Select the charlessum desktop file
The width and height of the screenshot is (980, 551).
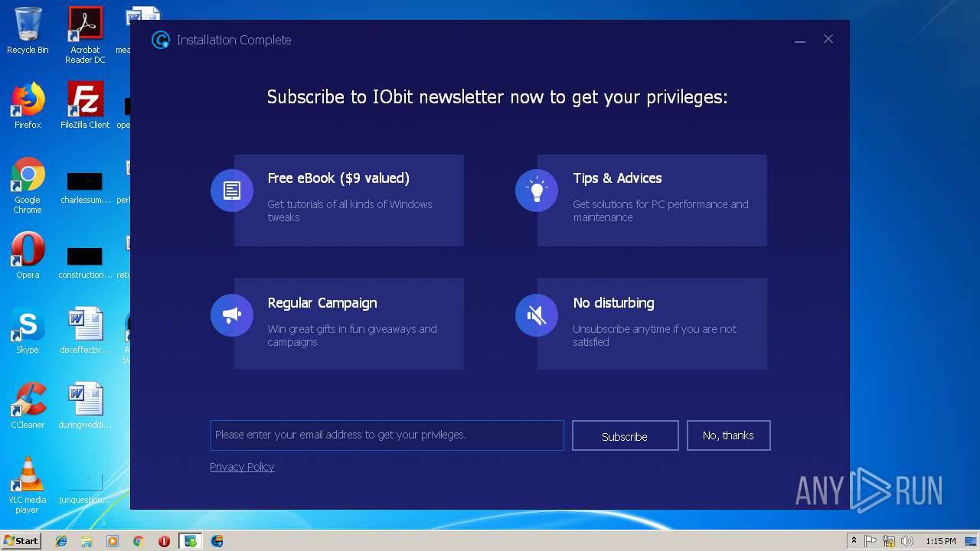point(85,188)
